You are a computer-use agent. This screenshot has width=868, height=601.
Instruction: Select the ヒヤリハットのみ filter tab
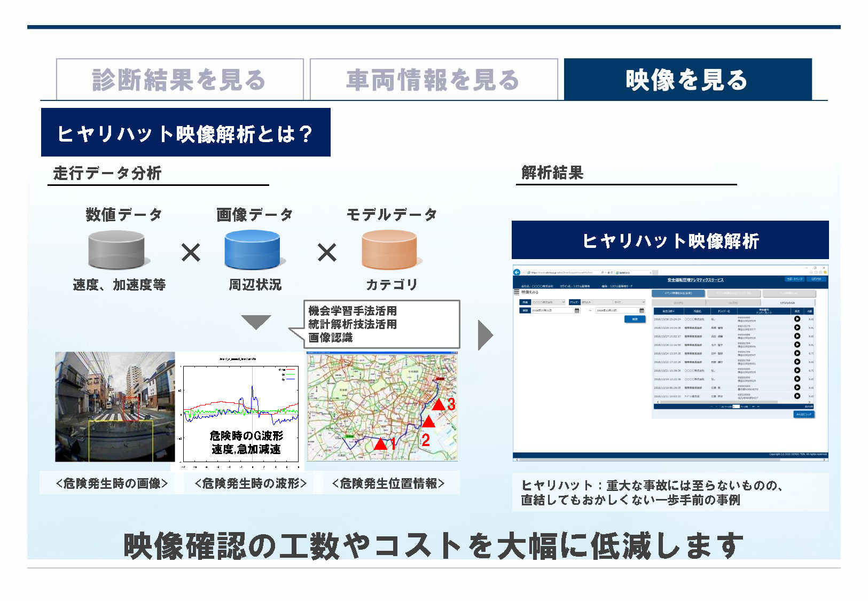[x=787, y=303]
